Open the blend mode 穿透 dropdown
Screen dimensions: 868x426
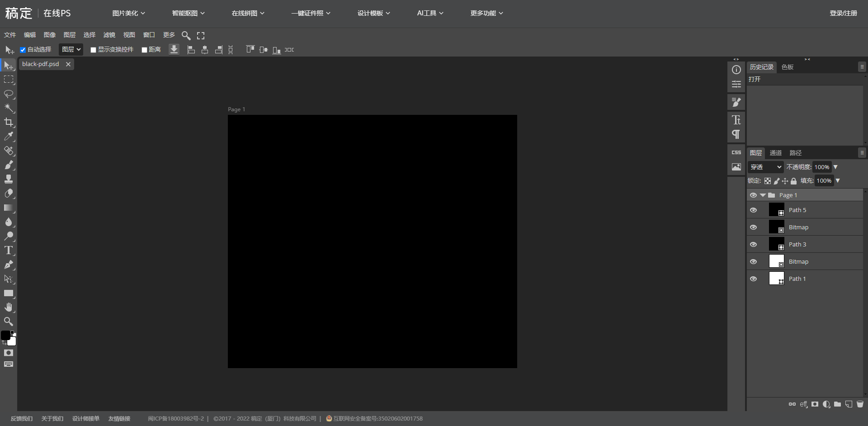tap(765, 167)
